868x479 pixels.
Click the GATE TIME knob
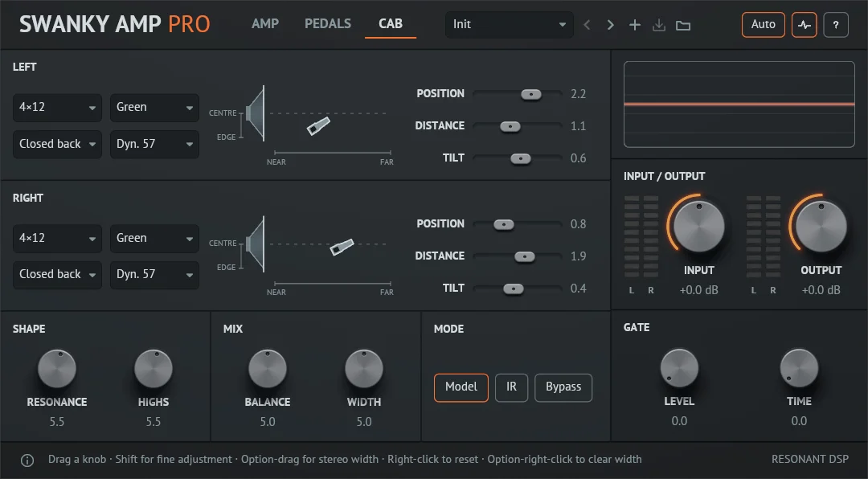coord(799,368)
